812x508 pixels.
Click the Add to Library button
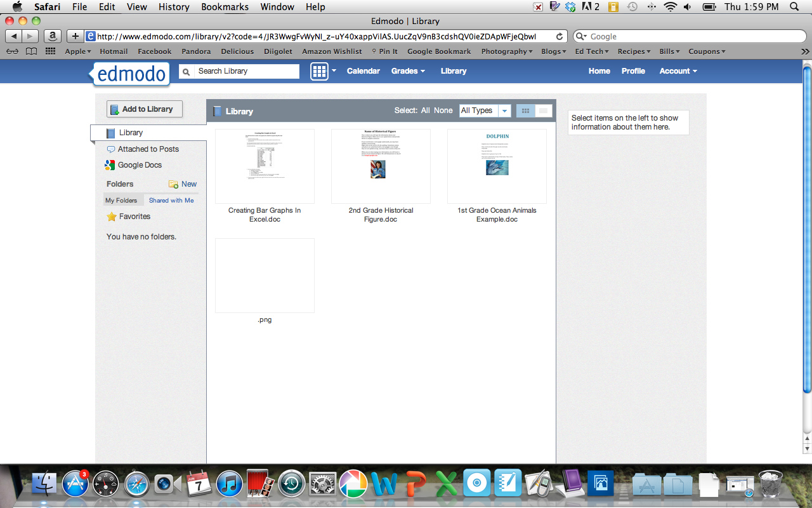coord(144,109)
